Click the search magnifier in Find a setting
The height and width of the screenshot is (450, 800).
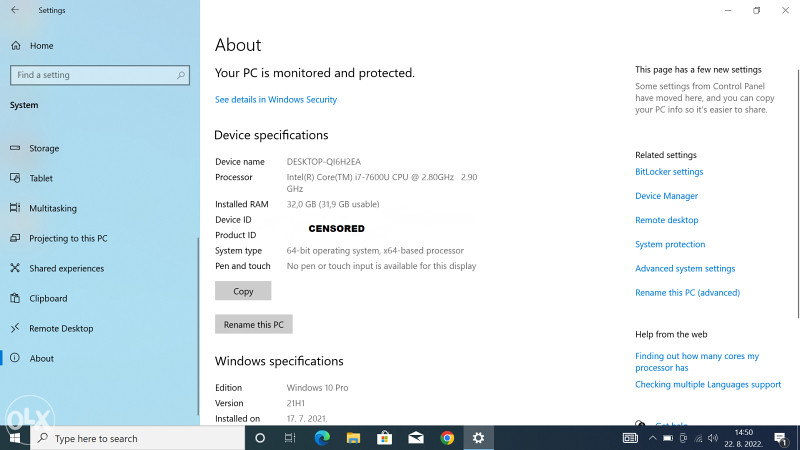(181, 75)
